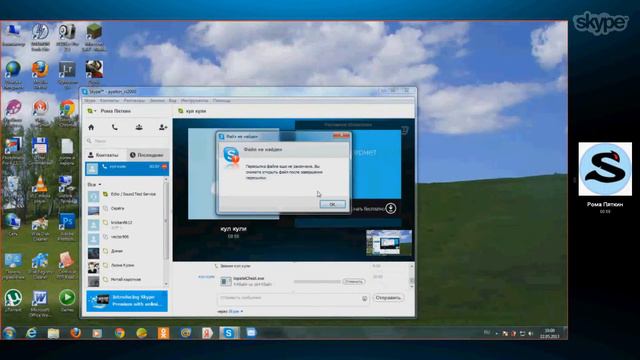Open Odnoklassniki orange icon in taskbar

coord(163,333)
